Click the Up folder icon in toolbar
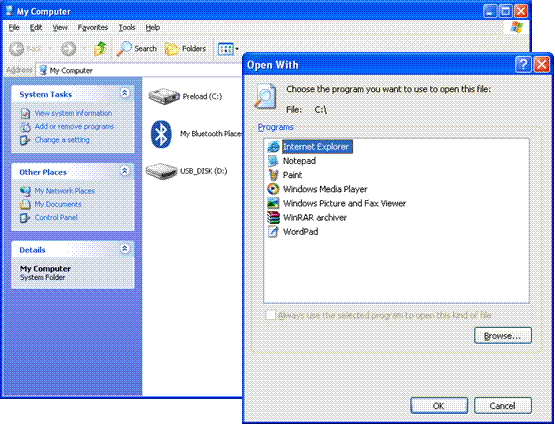This screenshot has width=555, height=425. tap(100, 48)
